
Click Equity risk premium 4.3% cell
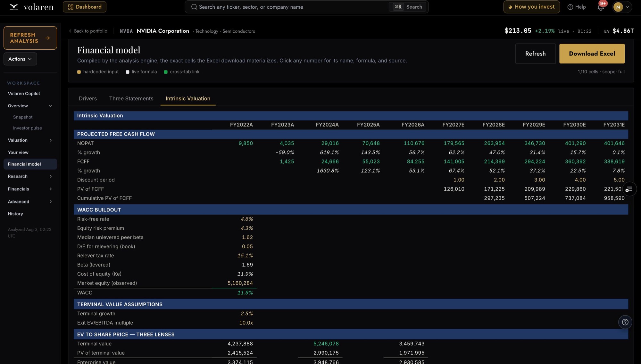[x=246, y=228]
